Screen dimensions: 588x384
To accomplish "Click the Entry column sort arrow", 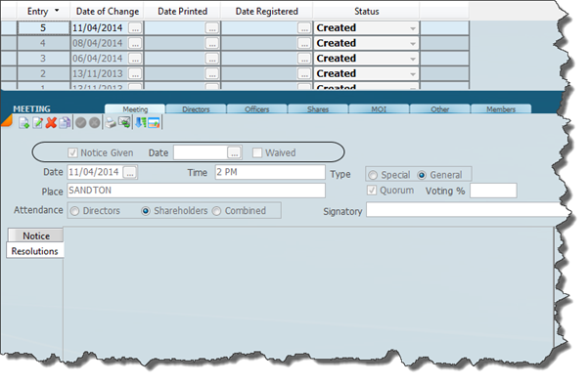I will coord(57,11).
